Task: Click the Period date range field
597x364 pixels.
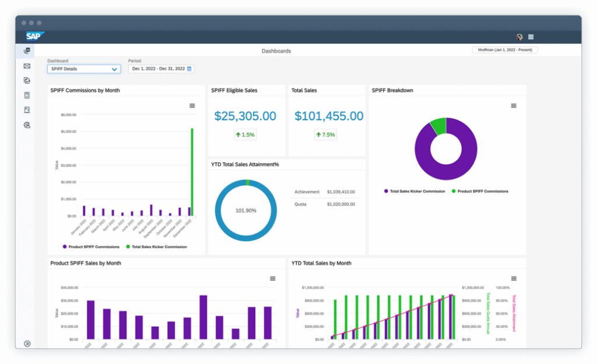Action: coord(157,69)
